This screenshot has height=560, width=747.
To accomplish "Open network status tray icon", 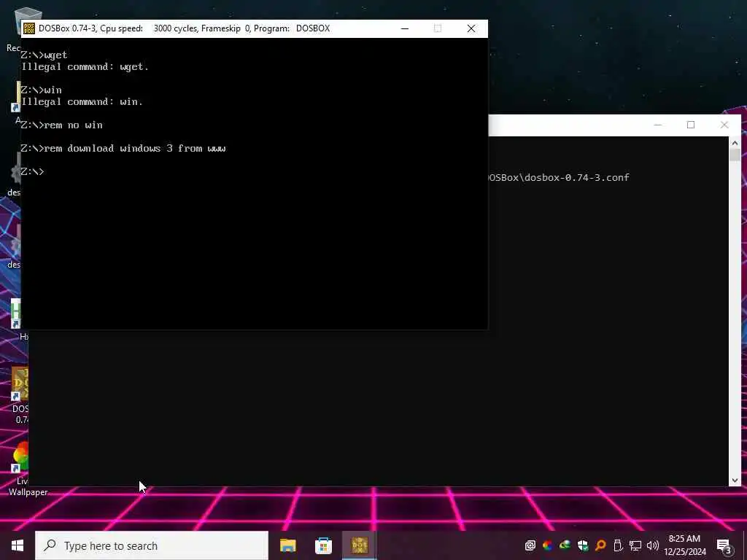I will tap(635, 545).
